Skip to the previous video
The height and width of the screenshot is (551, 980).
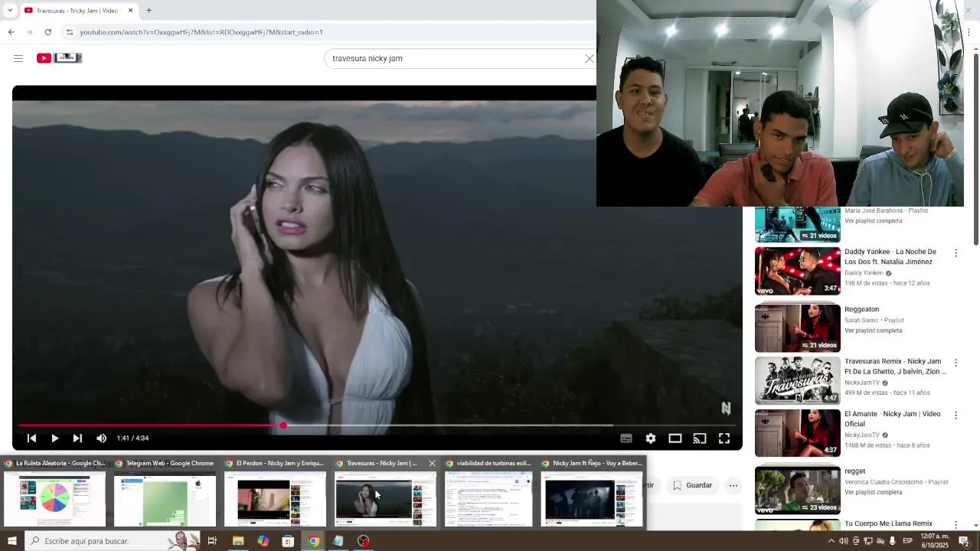pos(31,439)
